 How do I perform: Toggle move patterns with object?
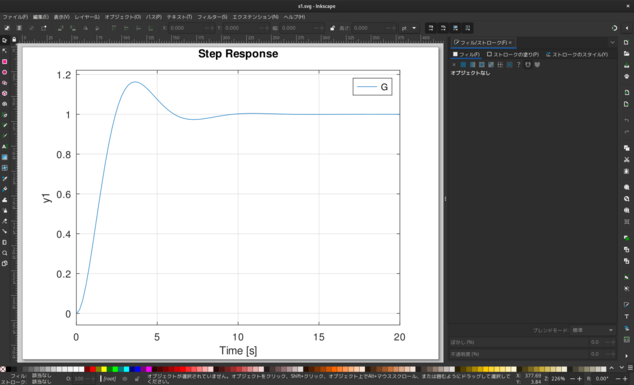tap(468, 28)
